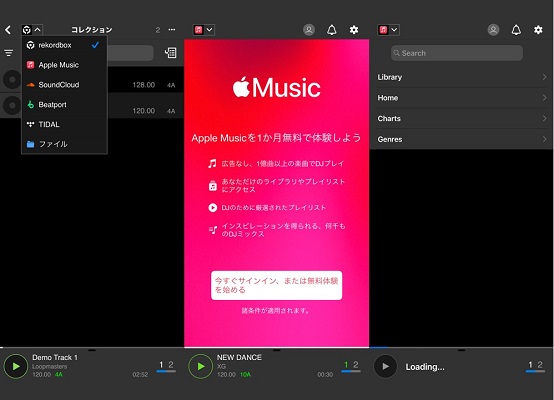554x400 pixels.
Task: Open the Genres row
Action: pos(461,139)
